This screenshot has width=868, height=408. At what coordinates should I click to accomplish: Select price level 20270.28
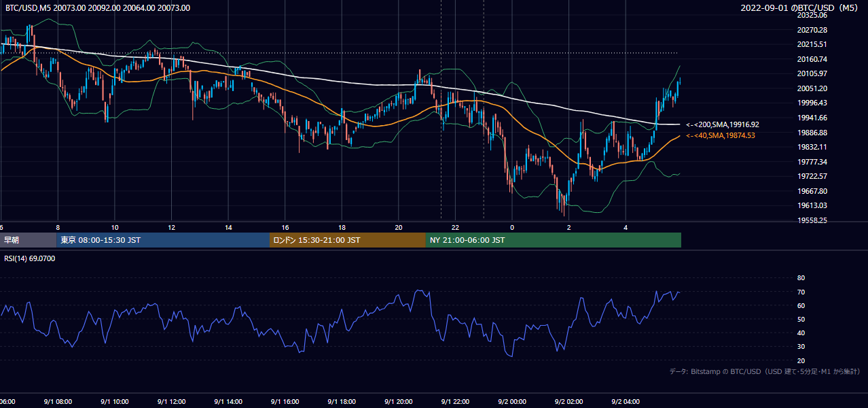[812, 30]
